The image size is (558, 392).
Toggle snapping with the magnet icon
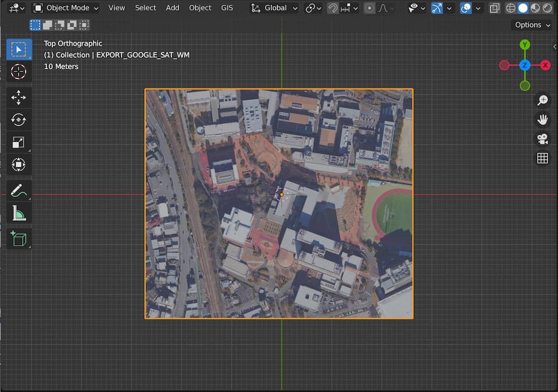pyautogui.click(x=333, y=8)
